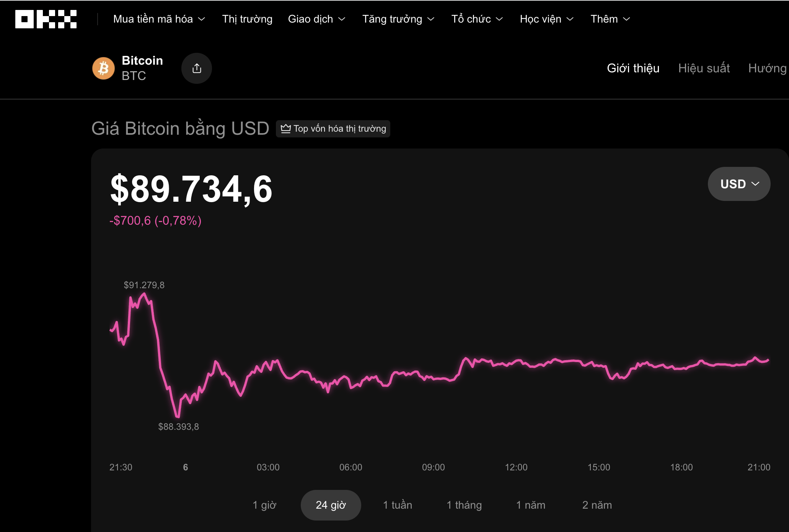Switch to the Giới thiệu tab
This screenshot has height=532, width=789.
click(x=633, y=68)
